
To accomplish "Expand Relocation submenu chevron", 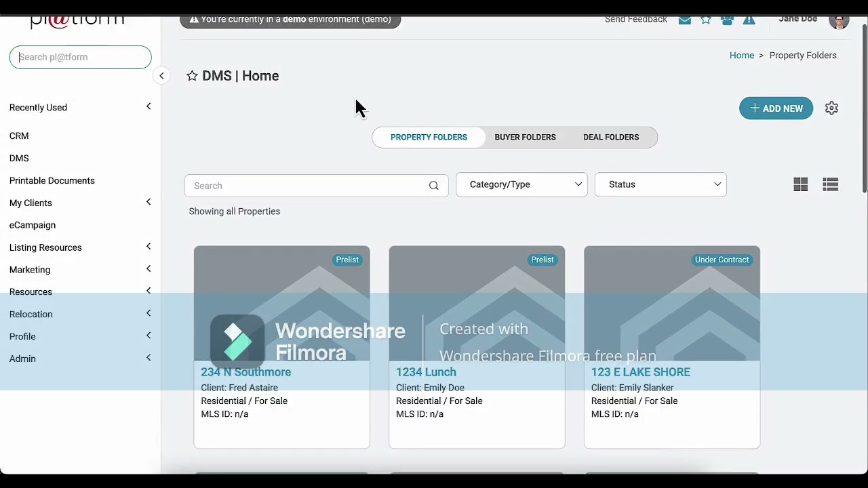I will pyautogui.click(x=149, y=313).
